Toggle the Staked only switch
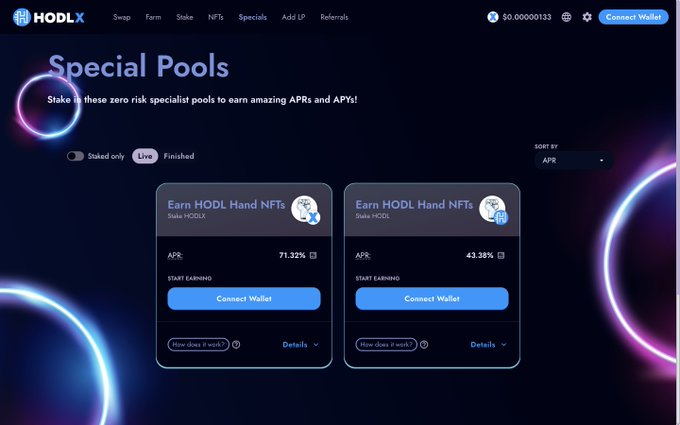The height and width of the screenshot is (425, 680). [75, 156]
